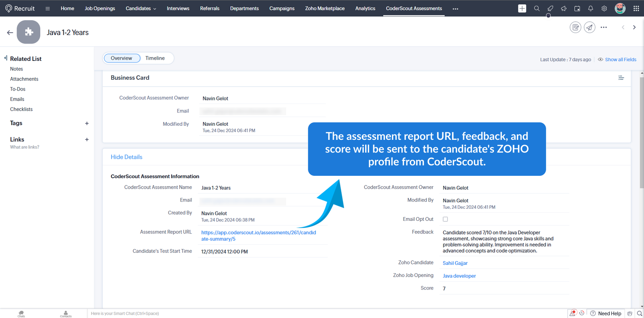This screenshot has height=318, width=644.
Task: Go back using the left arrow
Action: 10,33
